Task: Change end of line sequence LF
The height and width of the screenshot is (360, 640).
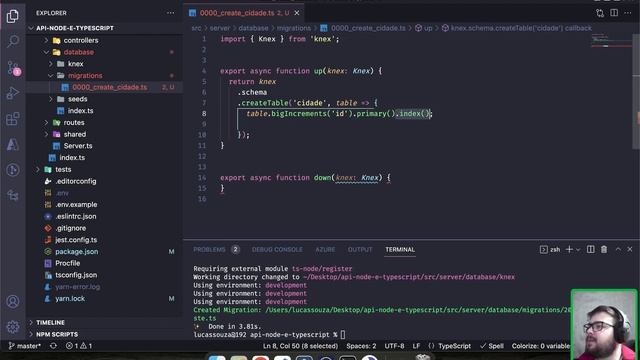Action: click(416, 346)
